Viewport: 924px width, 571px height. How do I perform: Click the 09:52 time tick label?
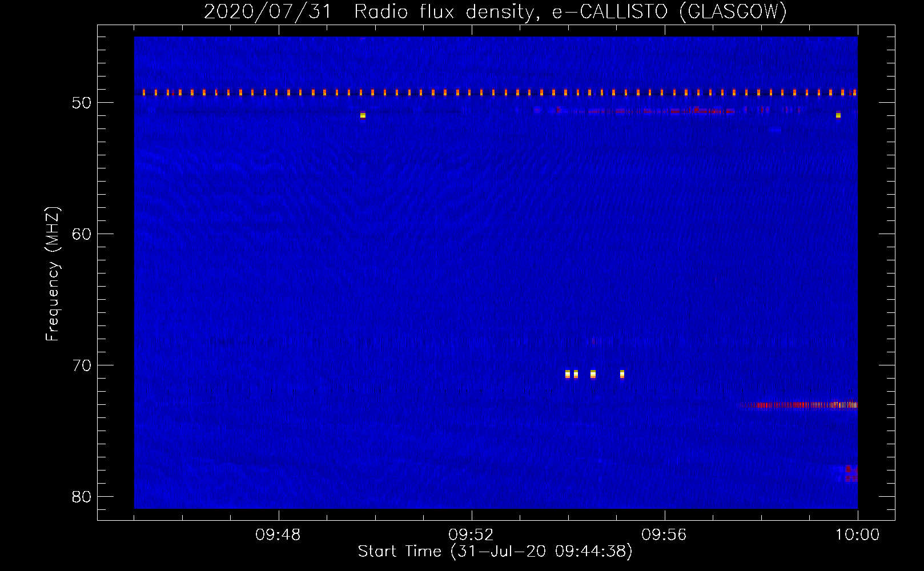[x=471, y=535]
